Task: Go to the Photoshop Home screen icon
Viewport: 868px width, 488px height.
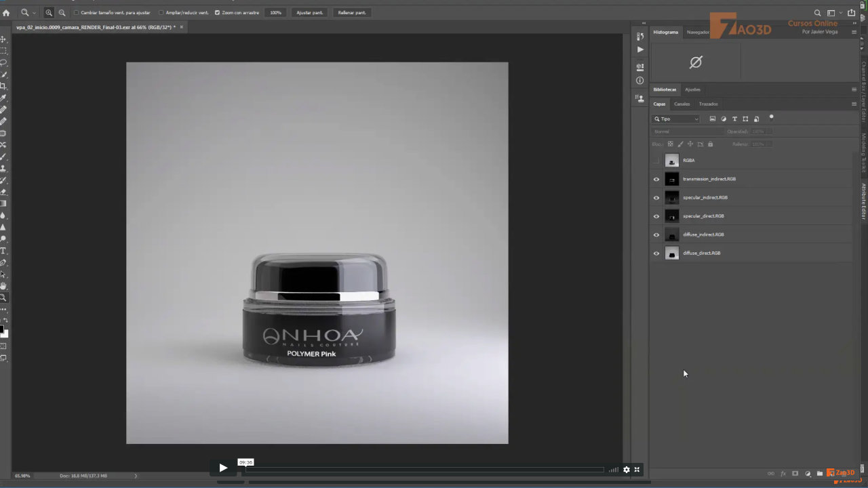Action: coord(6,12)
